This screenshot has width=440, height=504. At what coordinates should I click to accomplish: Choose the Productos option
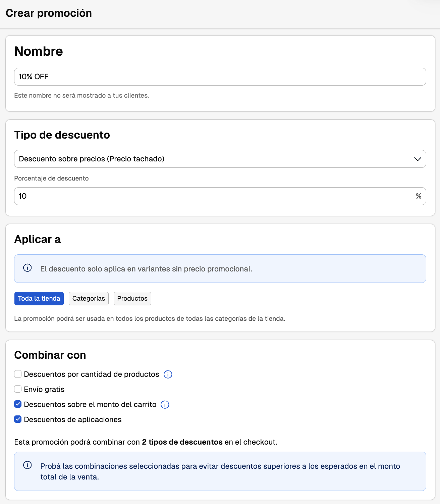[x=132, y=299]
